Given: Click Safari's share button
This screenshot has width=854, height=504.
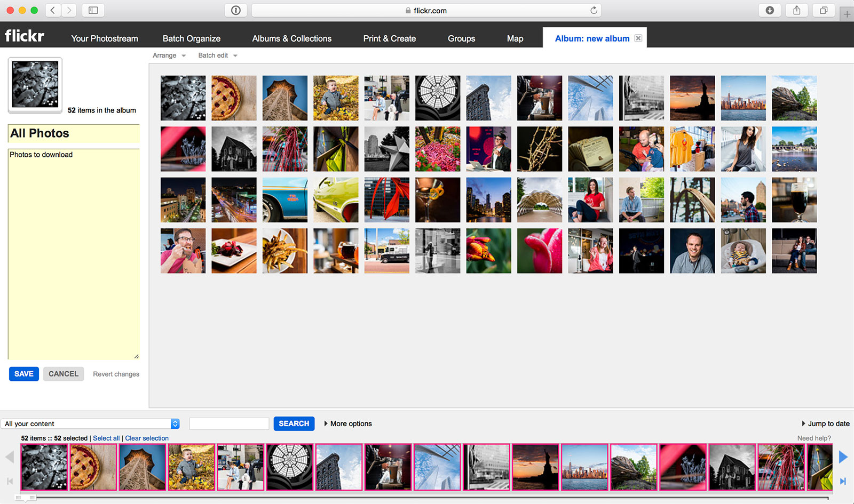Looking at the screenshot, I should point(797,10).
